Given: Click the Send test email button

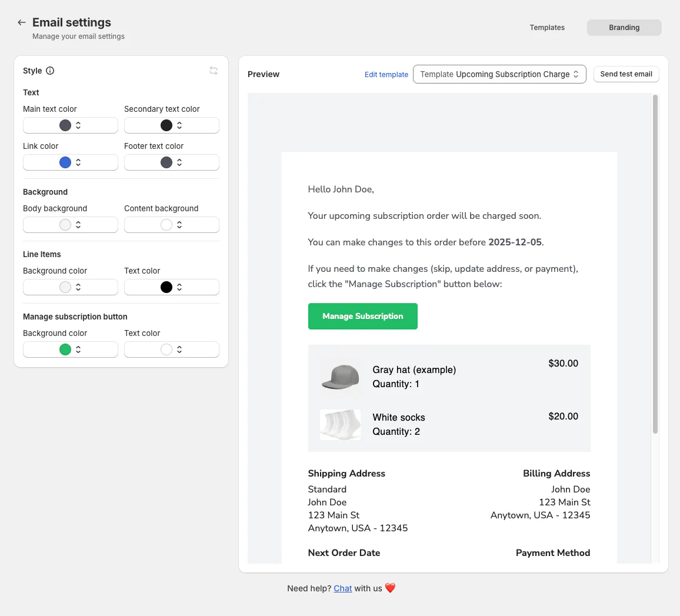Looking at the screenshot, I should (x=626, y=74).
